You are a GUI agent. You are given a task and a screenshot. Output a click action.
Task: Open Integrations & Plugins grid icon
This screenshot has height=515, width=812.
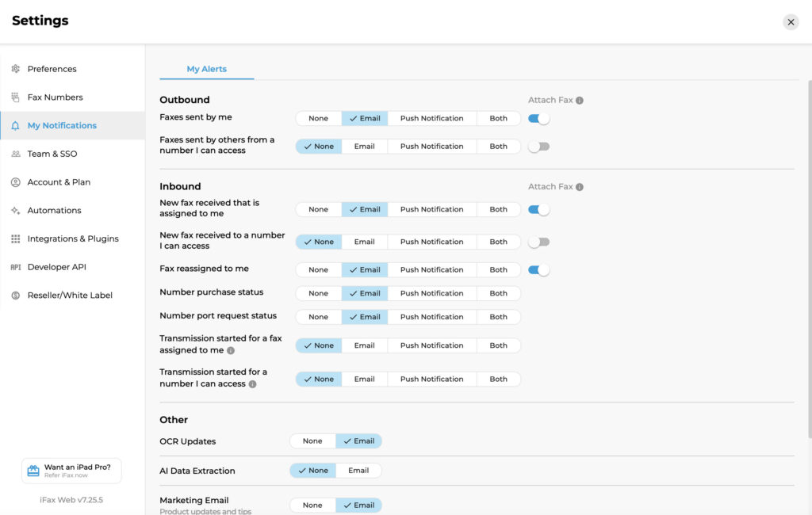point(15,238)
